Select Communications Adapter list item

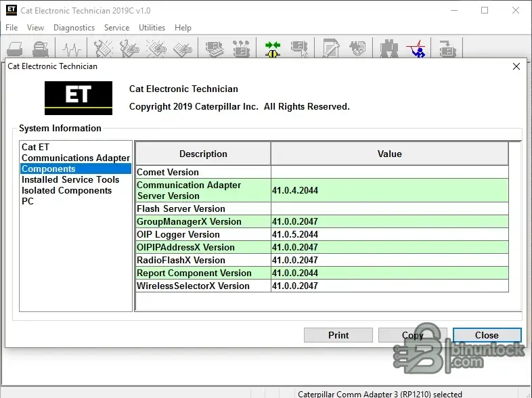tap(76, 158)
